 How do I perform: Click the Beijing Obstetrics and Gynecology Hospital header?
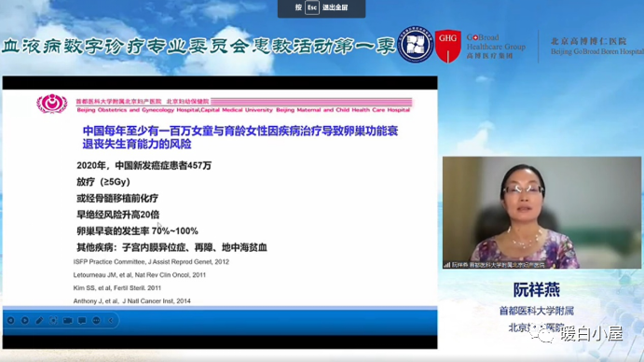[243, 110]
